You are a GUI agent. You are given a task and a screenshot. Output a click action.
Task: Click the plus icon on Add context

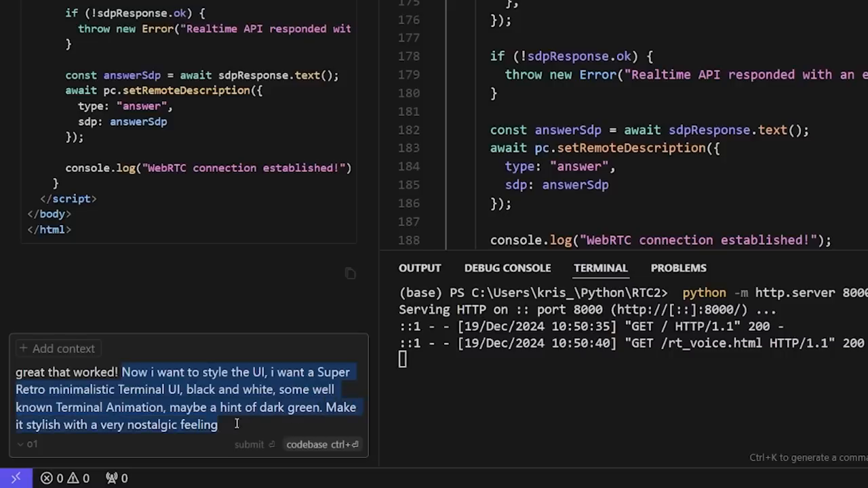click(x=23, y=348)
